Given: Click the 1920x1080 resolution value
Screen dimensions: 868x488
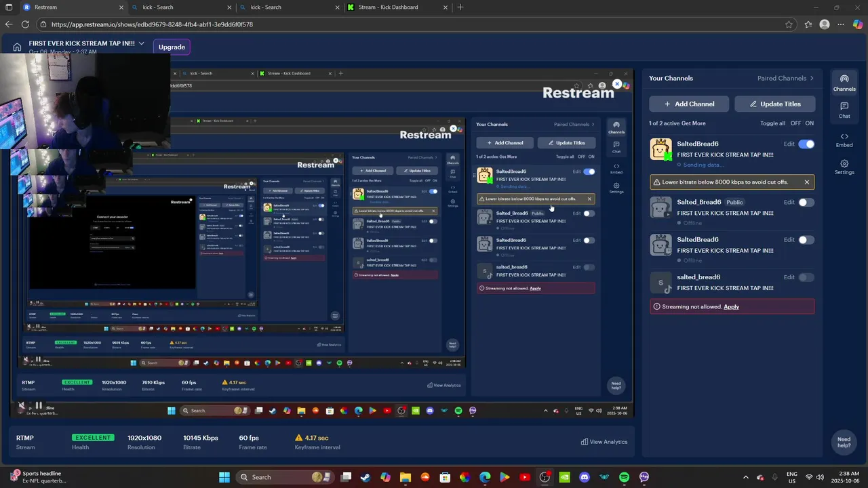Looking at the screenshot, I should 144,438.
